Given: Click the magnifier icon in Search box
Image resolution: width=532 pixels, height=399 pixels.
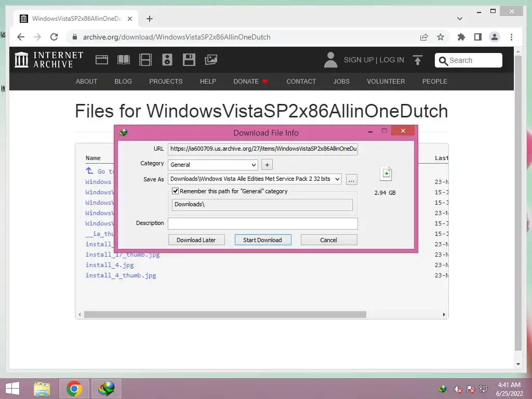Looking at the screenshot, I should click(443, 61).
